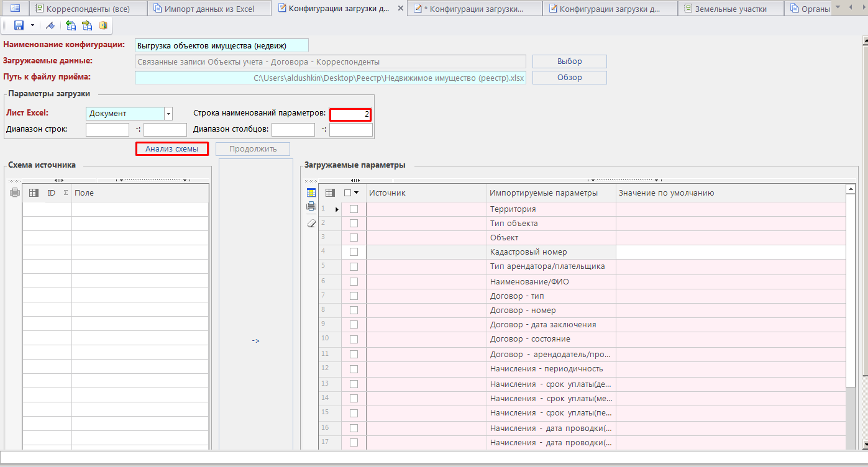Image resolution: width=868 pixels, height=467 pixels.
Task: Click the Значение по умолчанию column header
Action: (731, 193)
